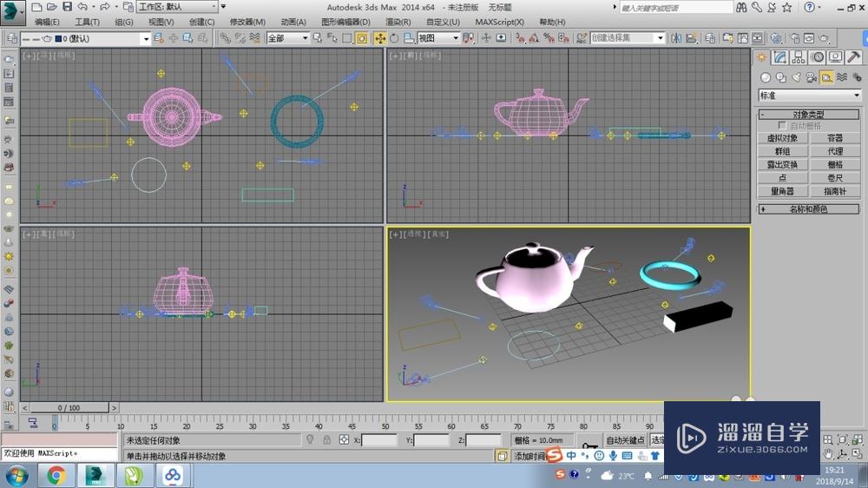Open the 标准 helper type dropdown
This screenshot has height=488, width=868.
click(809, 96)
